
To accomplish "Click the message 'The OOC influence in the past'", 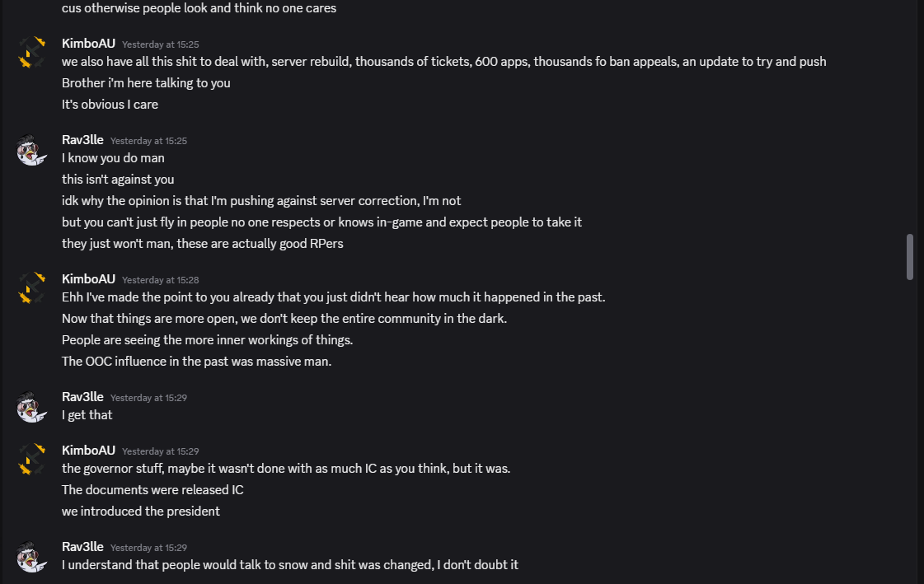I will [196, 361].
